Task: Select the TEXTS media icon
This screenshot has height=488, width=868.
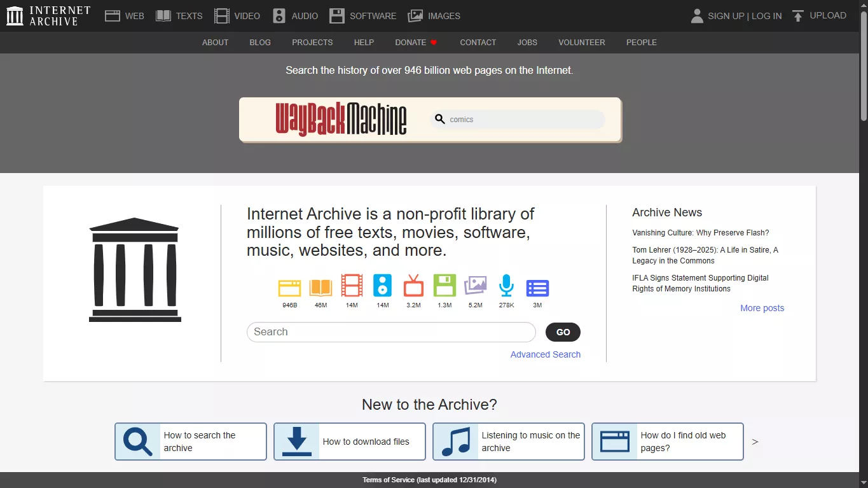Action: pos(163,15)
